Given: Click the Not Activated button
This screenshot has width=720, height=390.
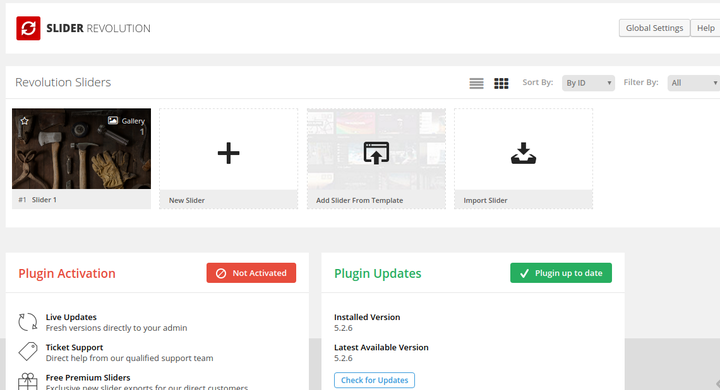Looking at the screenshot, I should click(251, 273).
